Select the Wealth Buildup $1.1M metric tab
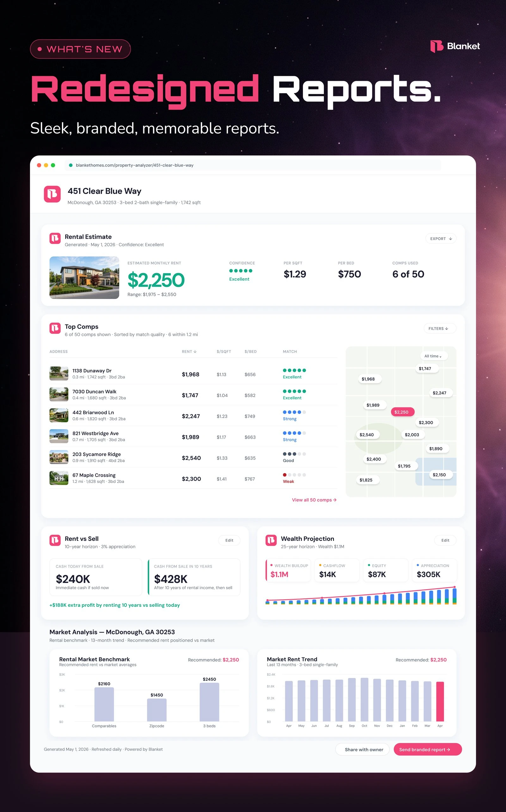 click(x=288, y=571)
